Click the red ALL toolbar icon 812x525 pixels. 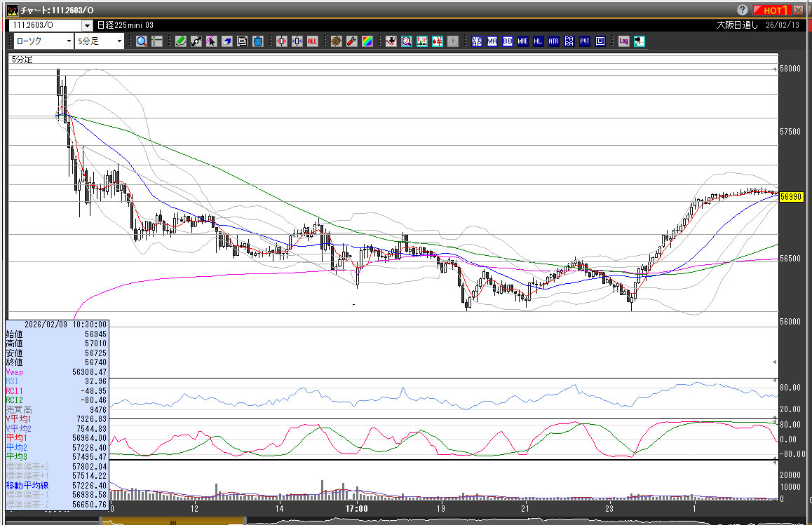click(312, 41)
